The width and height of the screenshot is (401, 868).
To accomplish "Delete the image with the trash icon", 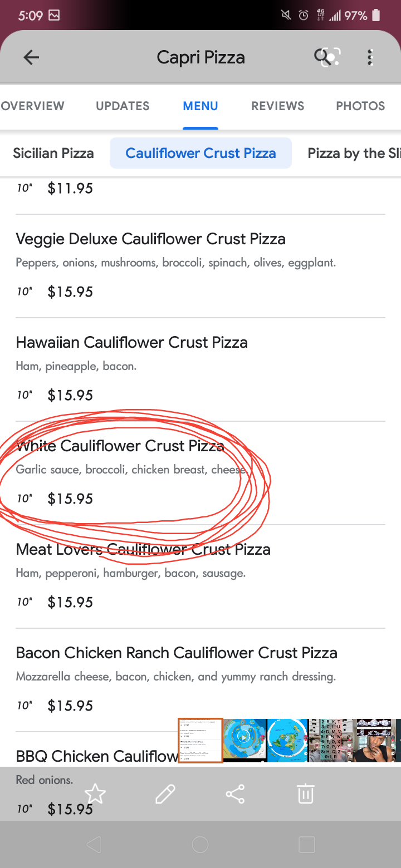I will click(x=305, y=794).
